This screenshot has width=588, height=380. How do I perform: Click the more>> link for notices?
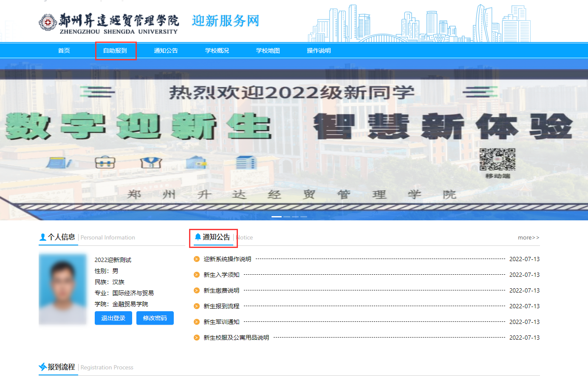point(529,237)
